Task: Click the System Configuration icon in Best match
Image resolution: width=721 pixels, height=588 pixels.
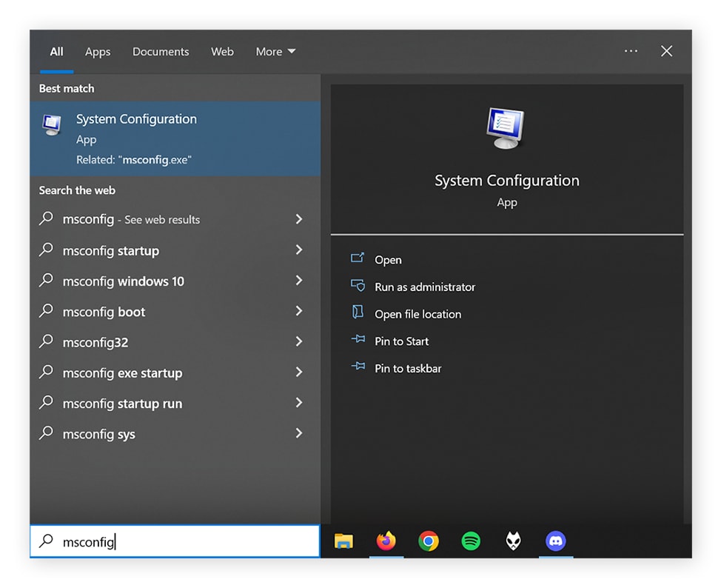Action: pos(52,124)
